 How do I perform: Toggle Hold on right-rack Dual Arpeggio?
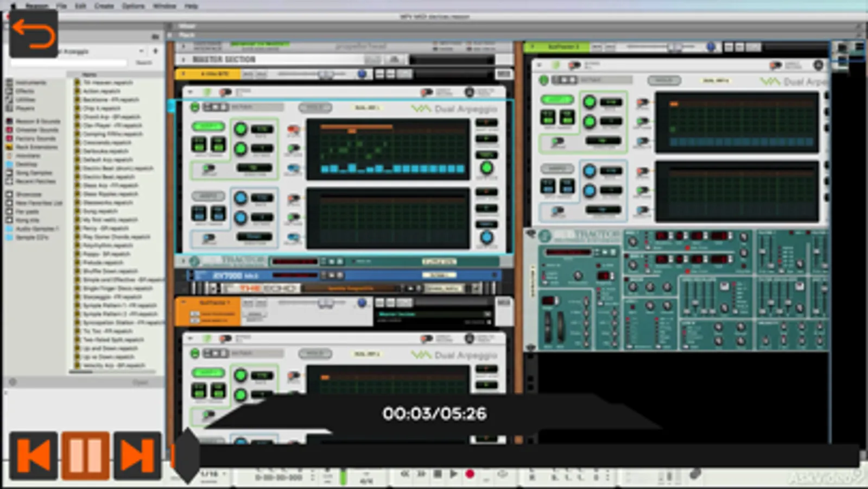[664, 80]
